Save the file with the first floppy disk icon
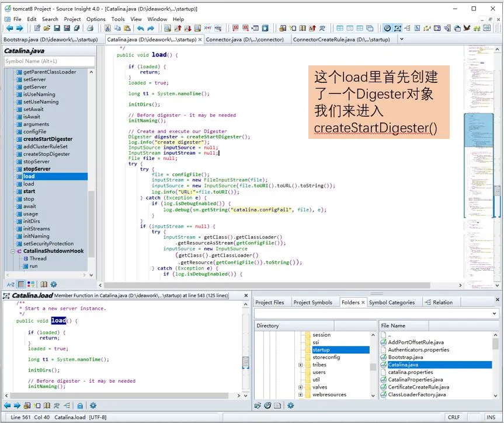The height and width of the screenshot is (423, 504). pyautogui.click(x=57, y=28)
